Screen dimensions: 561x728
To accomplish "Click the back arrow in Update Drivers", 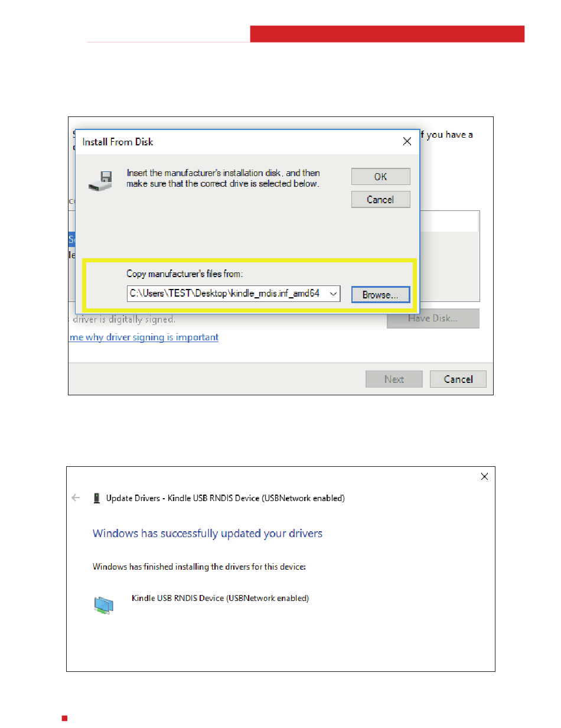I will (x=76, y=498).
